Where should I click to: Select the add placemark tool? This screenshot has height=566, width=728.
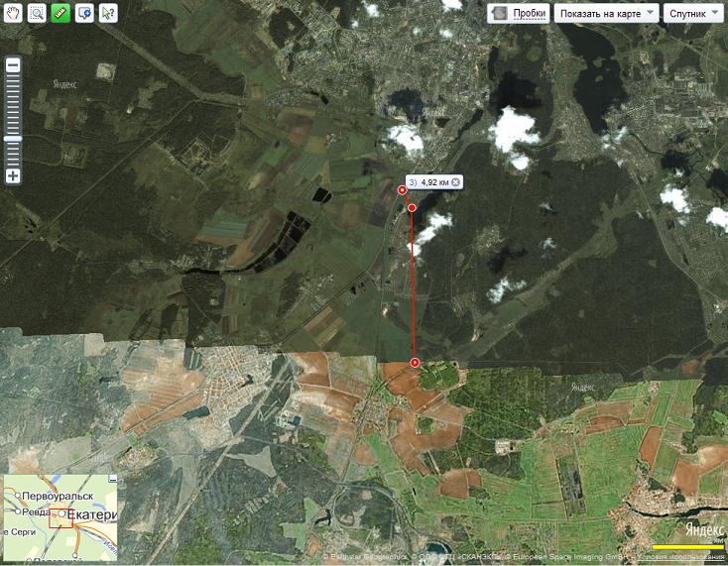click(x=84, y=13)
